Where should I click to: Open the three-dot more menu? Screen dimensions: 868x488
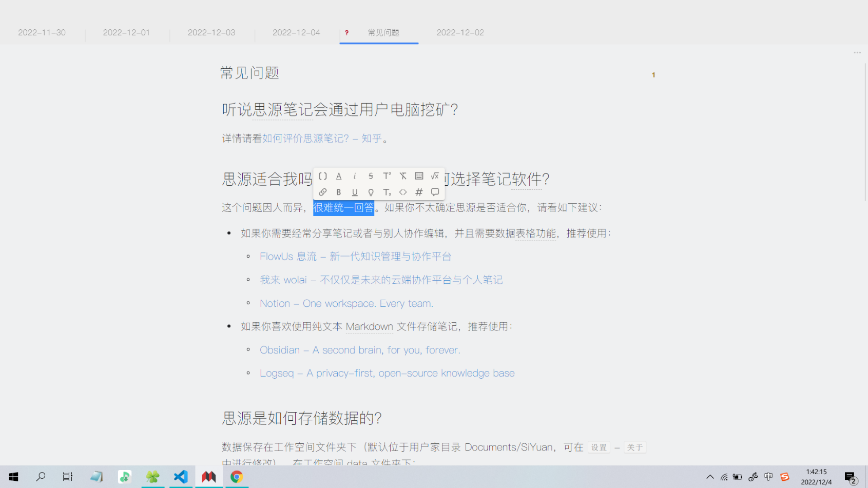tap(857, 53)
